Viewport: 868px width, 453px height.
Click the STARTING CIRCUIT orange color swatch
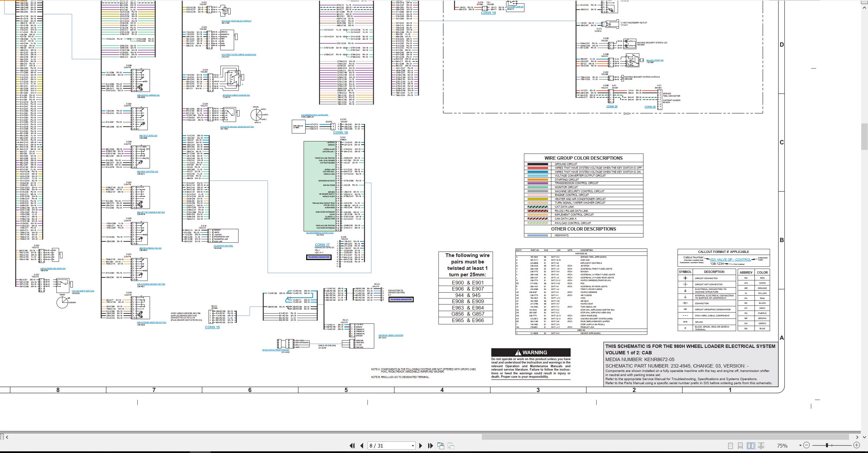[x=537, y=180]
